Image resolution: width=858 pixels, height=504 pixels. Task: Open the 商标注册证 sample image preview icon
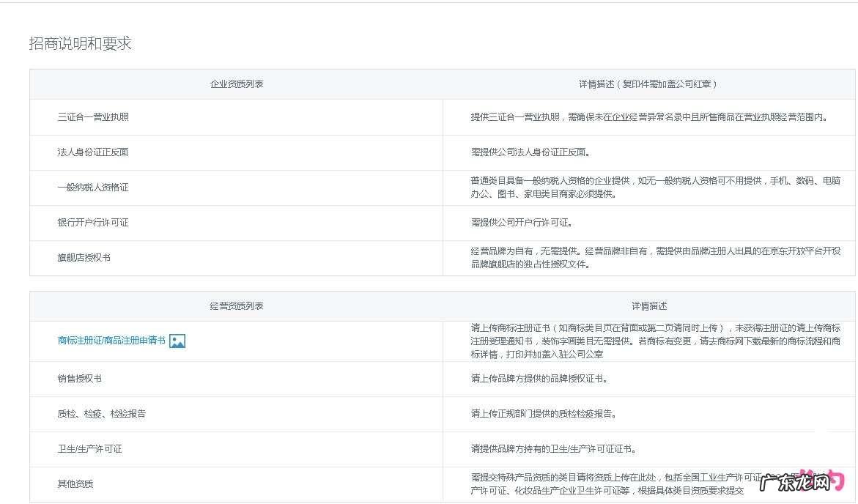(178, 341)
